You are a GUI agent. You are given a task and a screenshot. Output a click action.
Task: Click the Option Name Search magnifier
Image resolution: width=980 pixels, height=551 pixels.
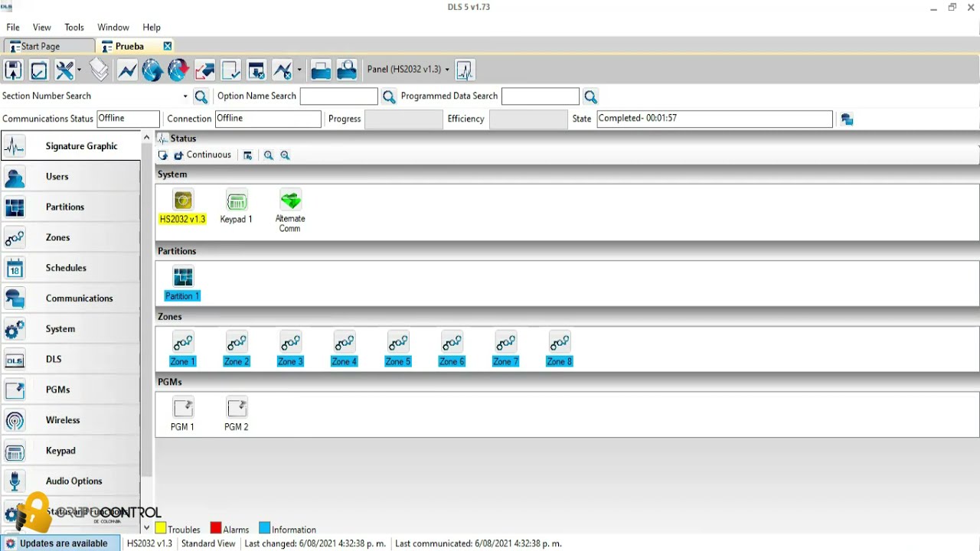[x=389, y=96]
